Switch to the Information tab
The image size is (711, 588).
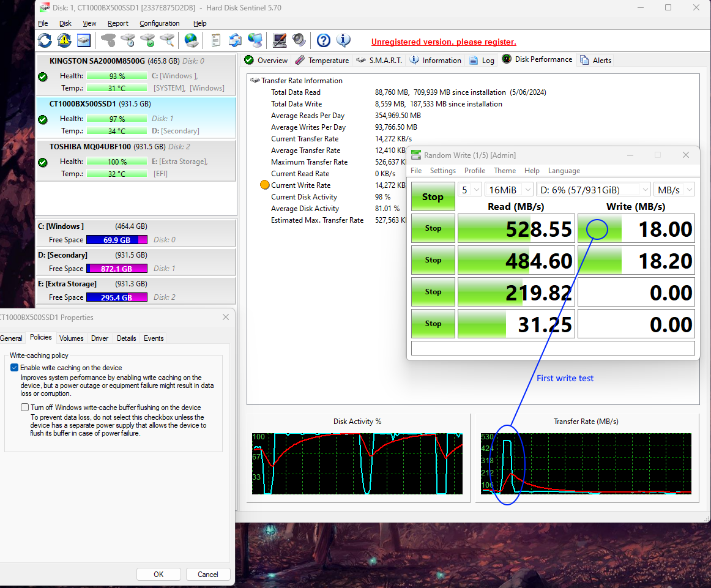(435, 61)
